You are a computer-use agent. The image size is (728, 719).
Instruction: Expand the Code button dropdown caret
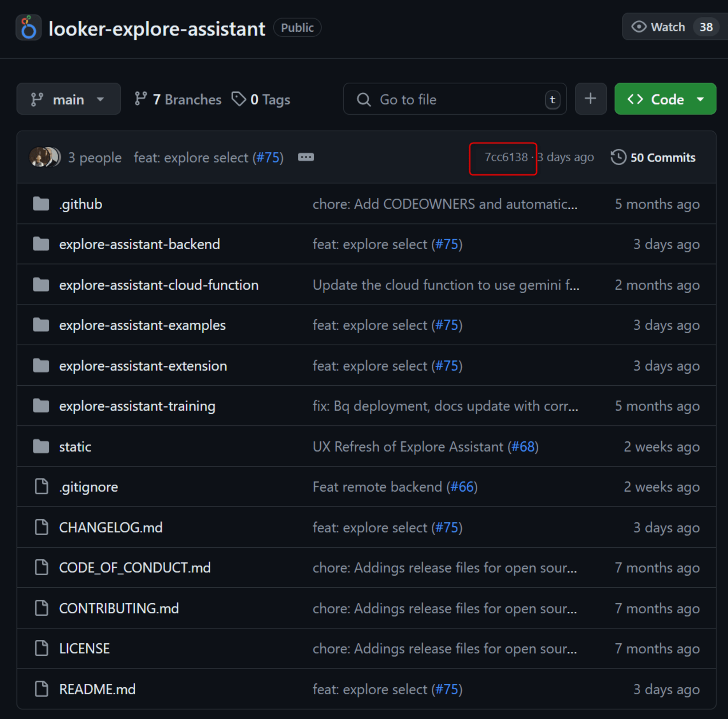tap(700, 99)
